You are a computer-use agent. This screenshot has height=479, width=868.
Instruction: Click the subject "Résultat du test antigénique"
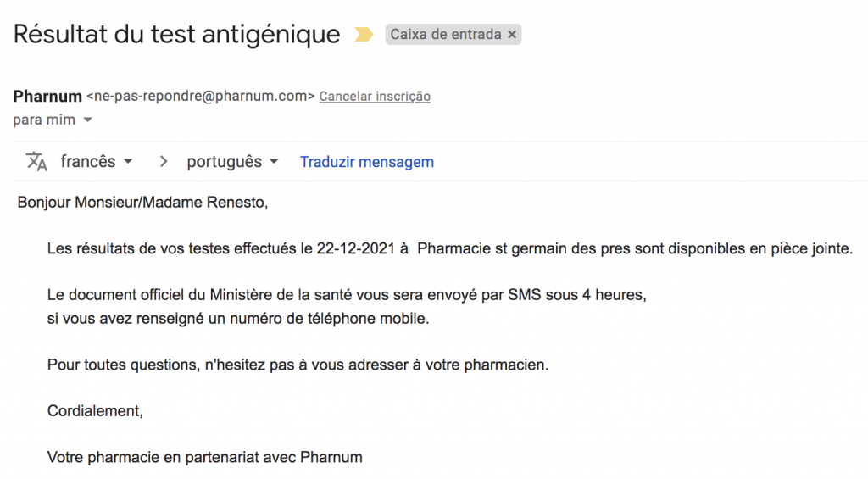point(176,34)
